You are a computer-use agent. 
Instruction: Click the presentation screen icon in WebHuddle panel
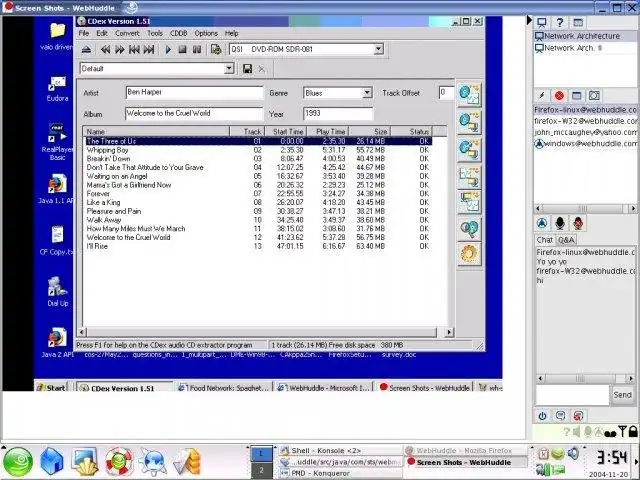542,22
